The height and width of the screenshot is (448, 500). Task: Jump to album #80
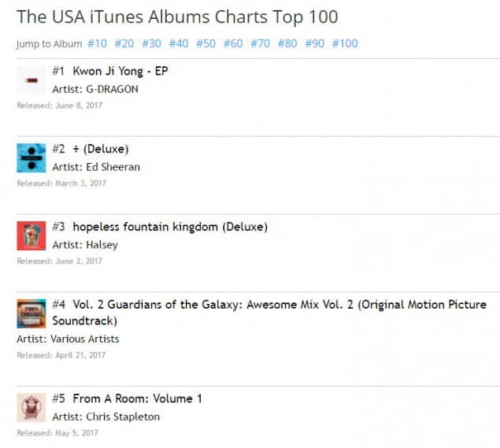287,43
